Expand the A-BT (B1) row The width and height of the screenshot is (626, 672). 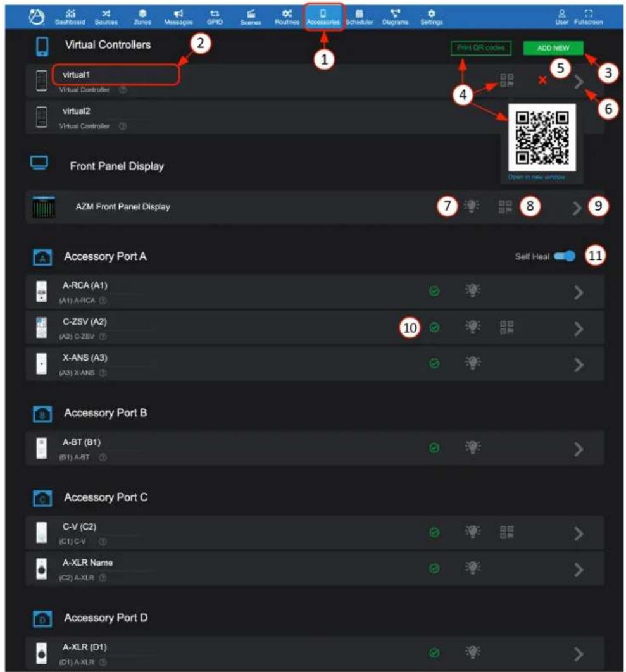579,449
